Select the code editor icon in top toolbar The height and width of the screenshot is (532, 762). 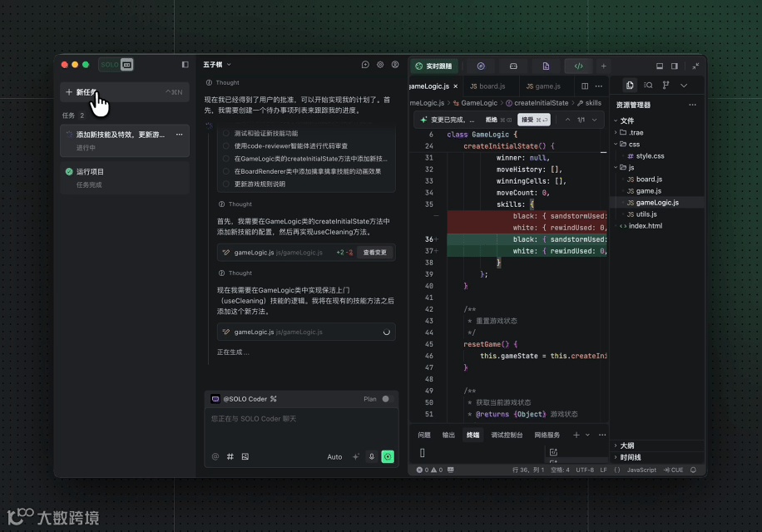(x=579, y=66)
